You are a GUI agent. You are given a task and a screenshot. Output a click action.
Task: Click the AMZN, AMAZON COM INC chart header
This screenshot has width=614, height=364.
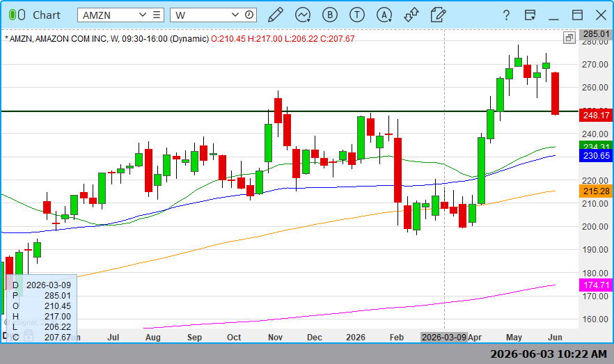point(107,39)
